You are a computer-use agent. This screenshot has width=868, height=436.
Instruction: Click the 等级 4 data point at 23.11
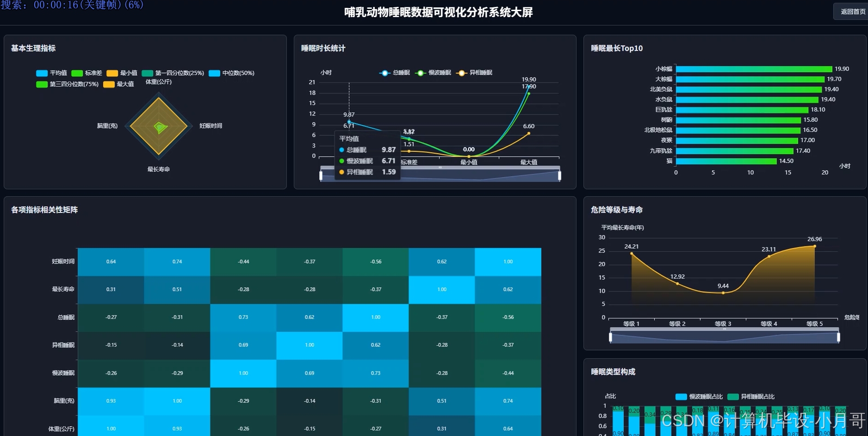[769, 256]
